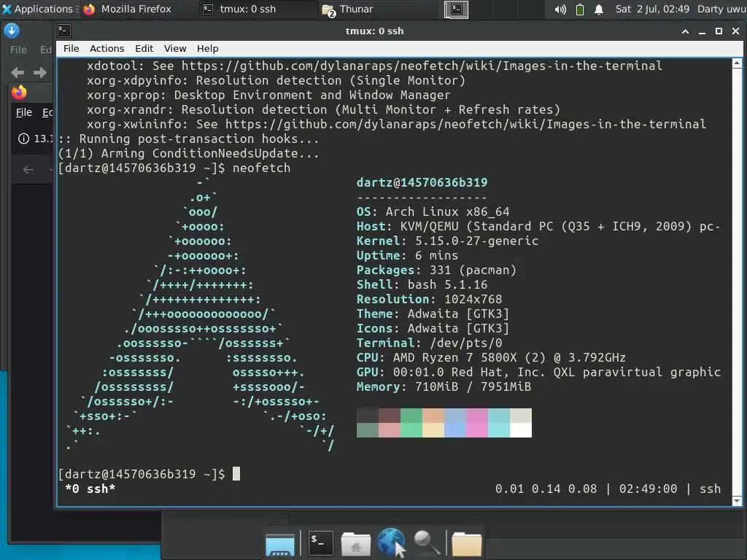
Task: Click the clock showing Sat 2 Jul, 02:49
Action: 651,9
